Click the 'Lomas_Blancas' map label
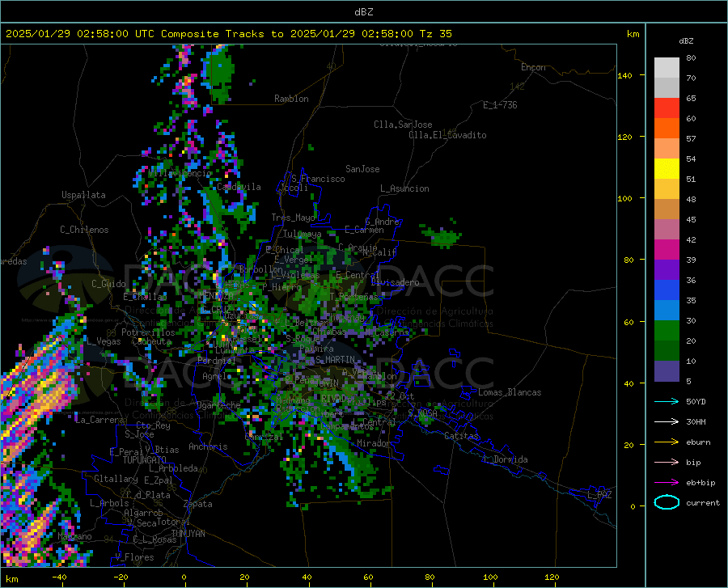 coord(510,392)
